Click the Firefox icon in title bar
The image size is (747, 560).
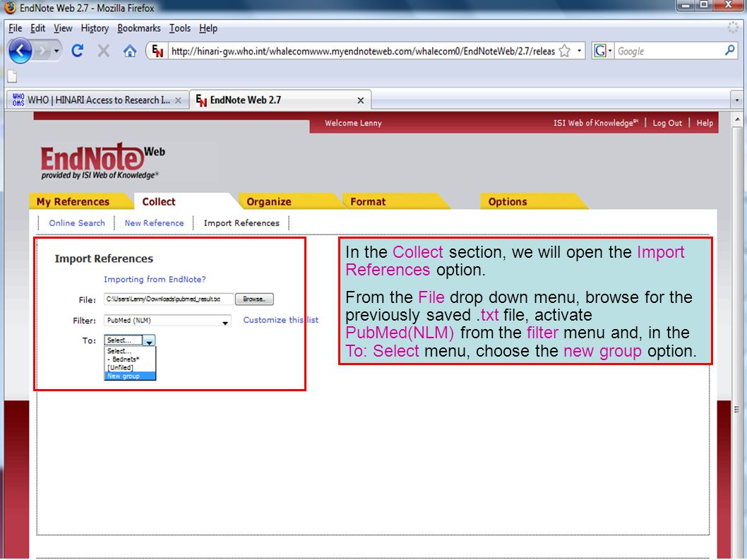click(x=9, y=8)
